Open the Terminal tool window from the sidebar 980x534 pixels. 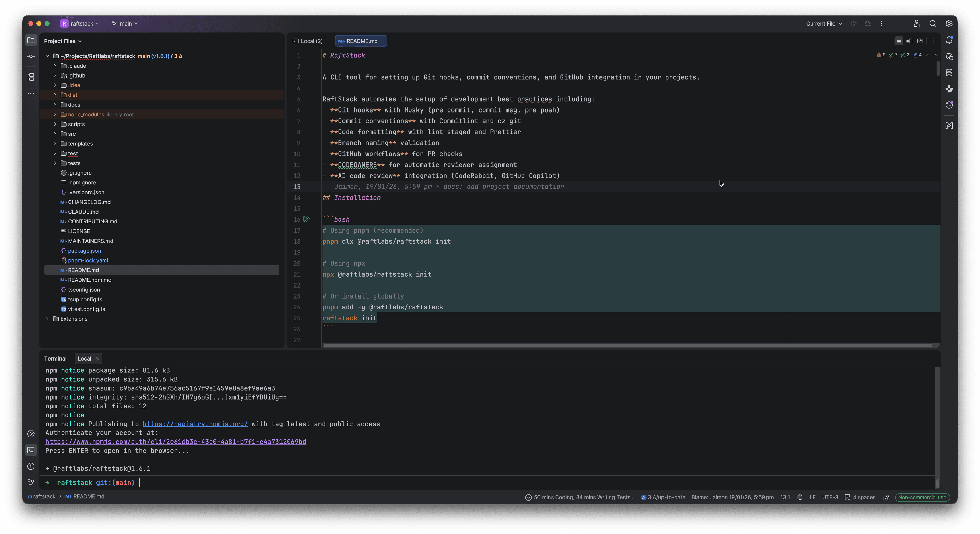[30, 450]
